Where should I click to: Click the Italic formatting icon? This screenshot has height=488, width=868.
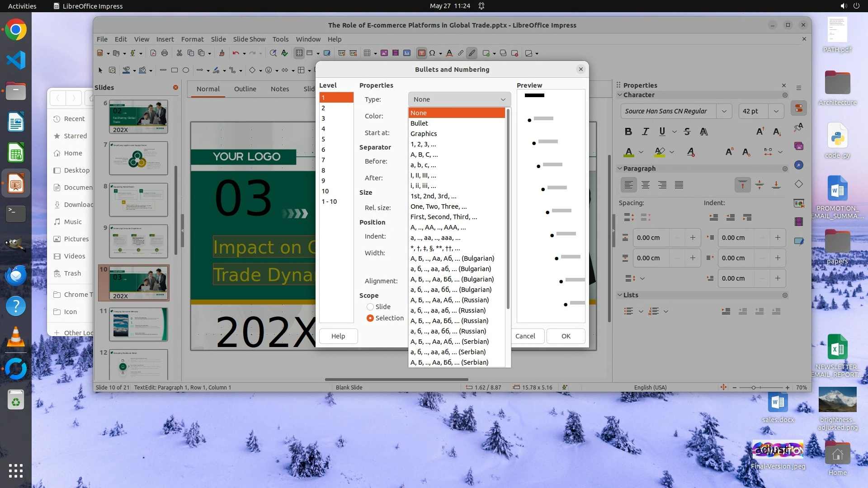click(645, 131)
